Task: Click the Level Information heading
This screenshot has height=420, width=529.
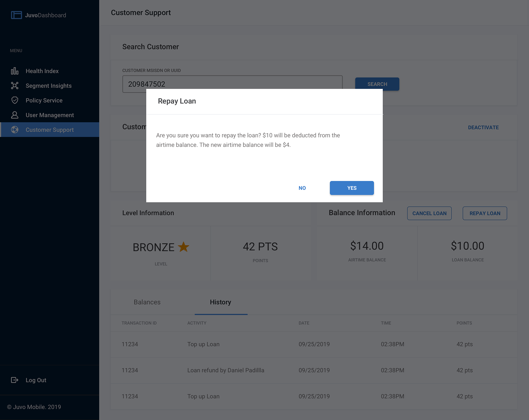Action: click(x=148, y=213)
